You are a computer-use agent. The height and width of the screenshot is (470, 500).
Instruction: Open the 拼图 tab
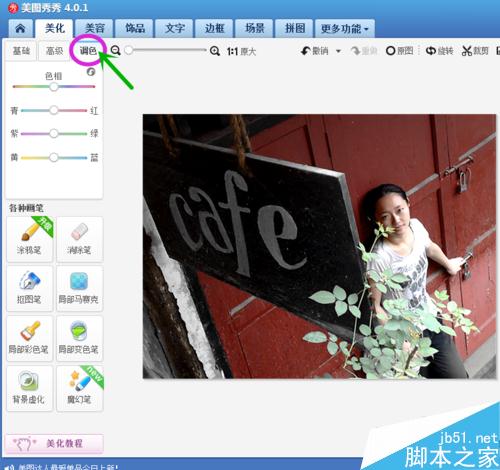click(x=295, y=28)
